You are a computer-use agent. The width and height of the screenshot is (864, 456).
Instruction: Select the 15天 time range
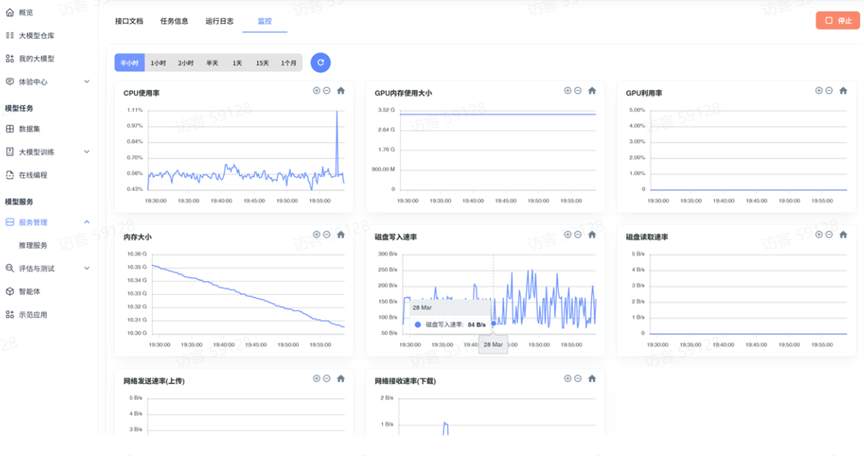pyautogui.click(x=262, y=63)
